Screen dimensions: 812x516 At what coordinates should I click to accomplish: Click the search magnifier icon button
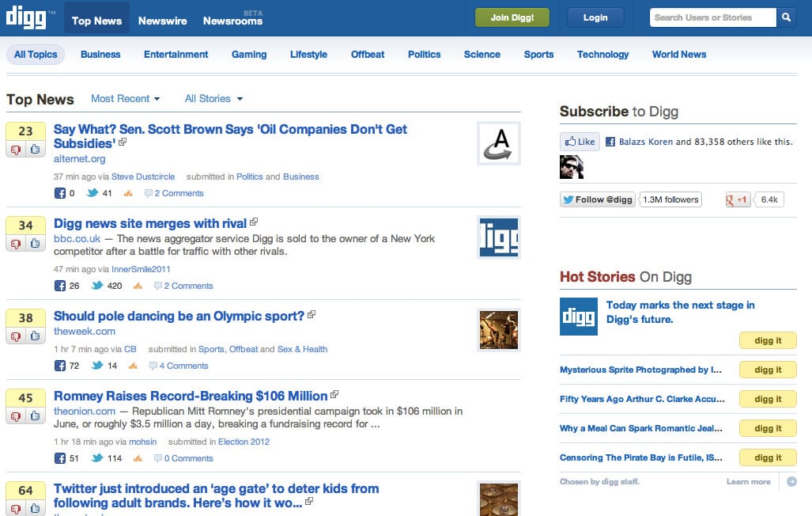click(x=786, y=17)
